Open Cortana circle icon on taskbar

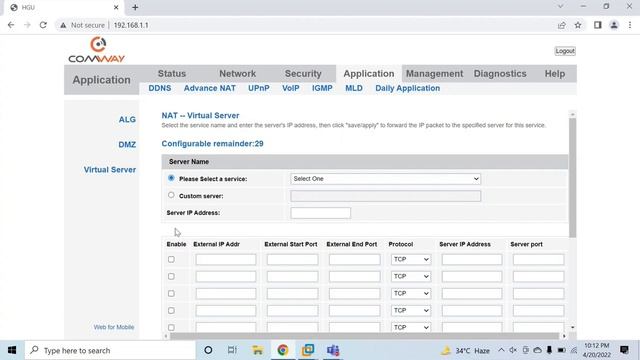pyautogui.click(x=208, y=350)
